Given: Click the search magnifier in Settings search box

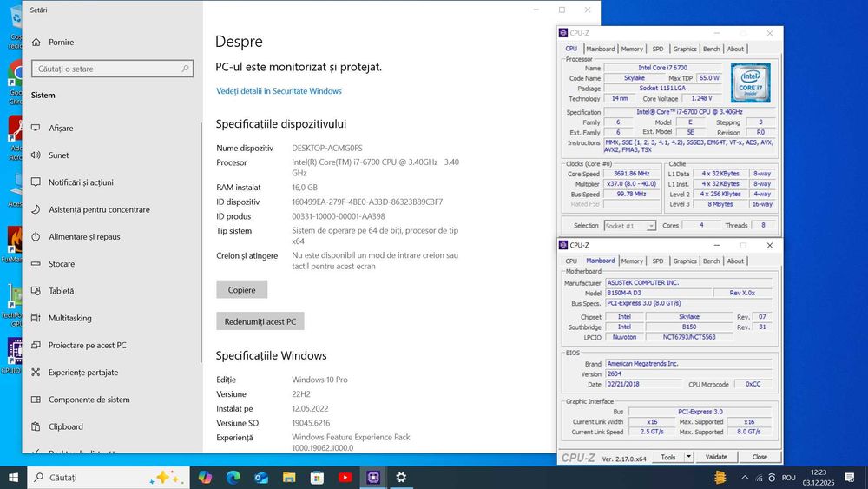Looking at the screenshot, I should pyautogui.click(x=186, y=69).
